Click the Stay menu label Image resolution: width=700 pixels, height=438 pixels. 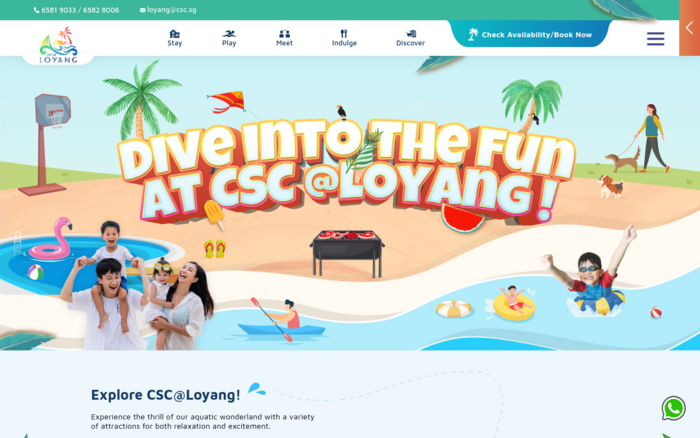pyautogui.click(x=175, y=43)
